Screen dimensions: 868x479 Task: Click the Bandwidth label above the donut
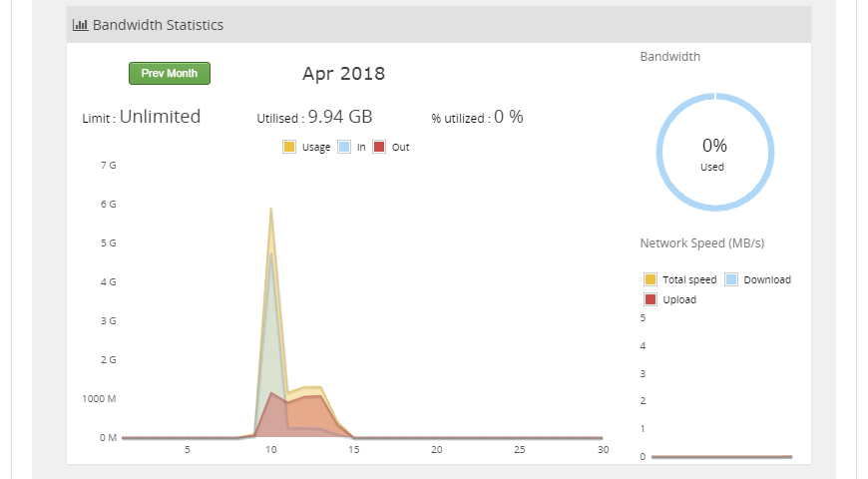pyautogui.click(x=669, y=57)
